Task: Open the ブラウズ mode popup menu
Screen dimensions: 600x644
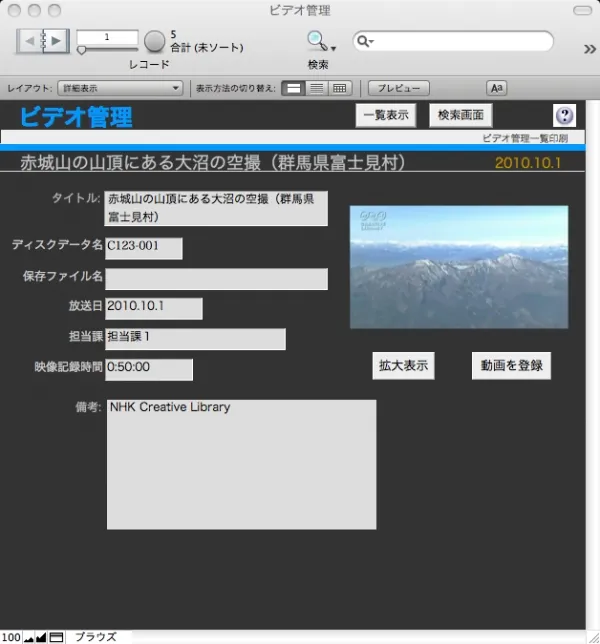Action: coord(96,637)
